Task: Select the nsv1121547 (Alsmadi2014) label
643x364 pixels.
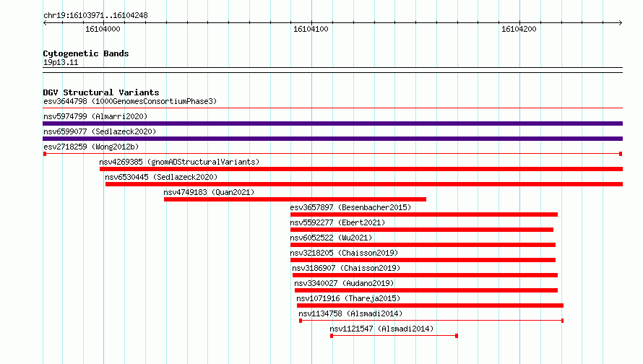Action: (381, 329)
